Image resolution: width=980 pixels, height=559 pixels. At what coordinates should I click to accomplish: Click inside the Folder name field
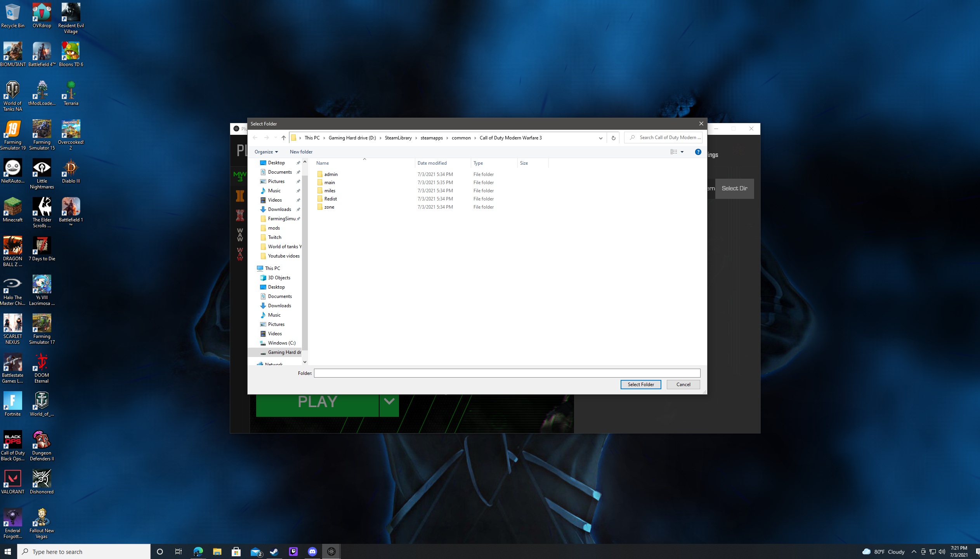[x=506, y=373]
